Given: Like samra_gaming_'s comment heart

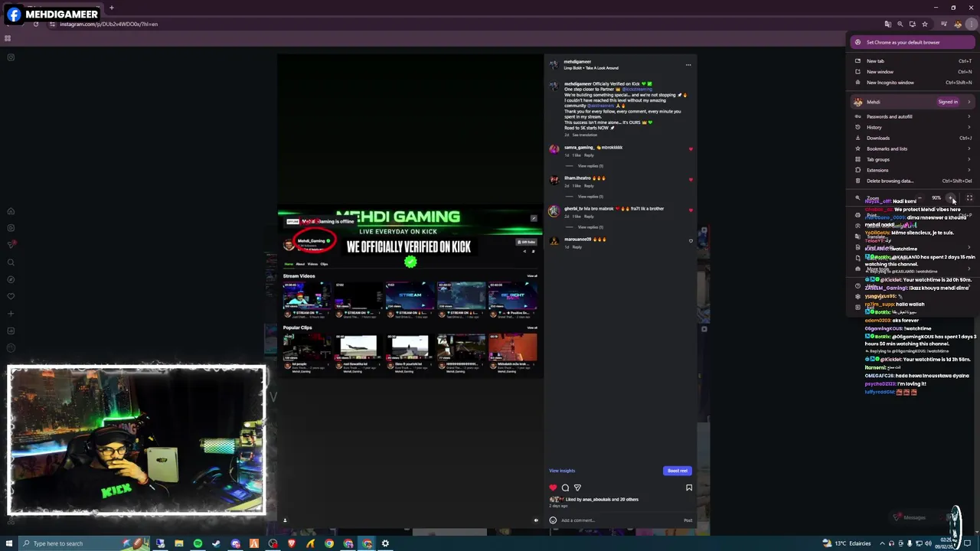Looking at the screenshot, I should 691,149.
